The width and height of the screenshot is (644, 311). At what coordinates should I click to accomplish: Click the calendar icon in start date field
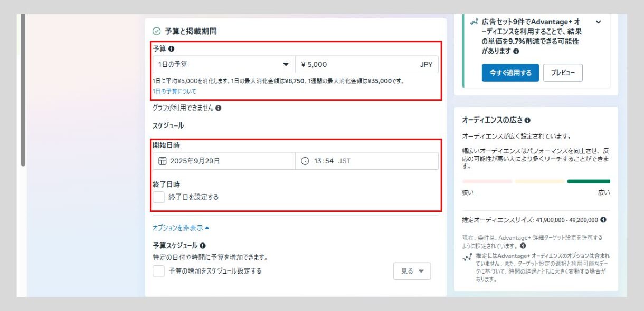coord(162,161)
